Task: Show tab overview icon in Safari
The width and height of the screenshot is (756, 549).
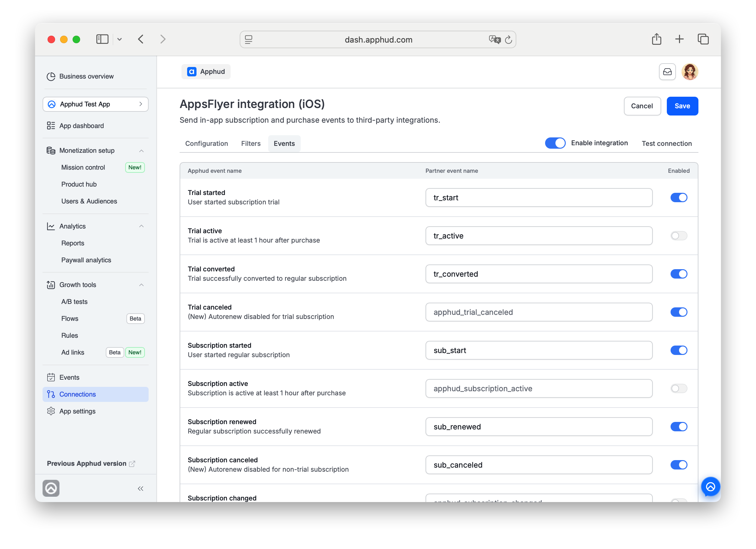Action: (x=703, y=39)
